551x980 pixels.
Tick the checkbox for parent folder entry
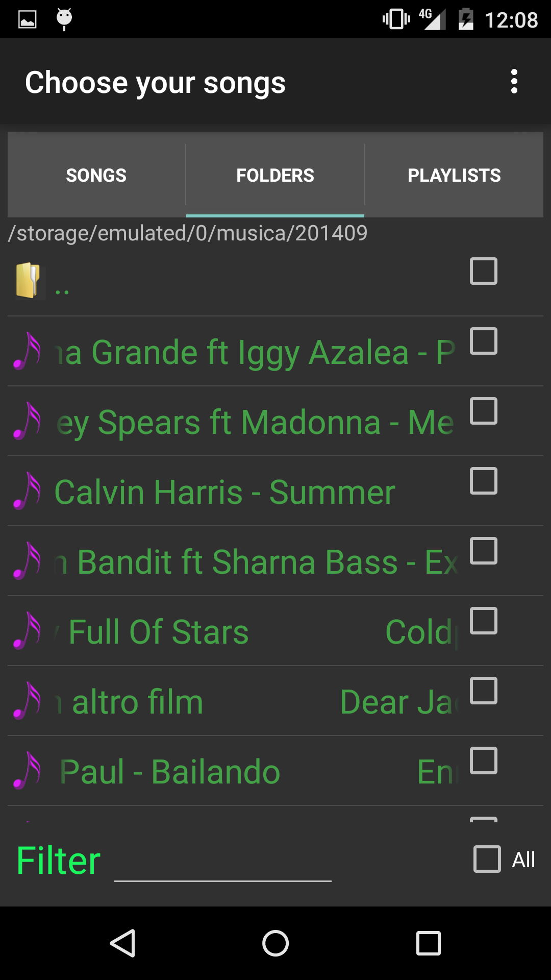(484, 271)
